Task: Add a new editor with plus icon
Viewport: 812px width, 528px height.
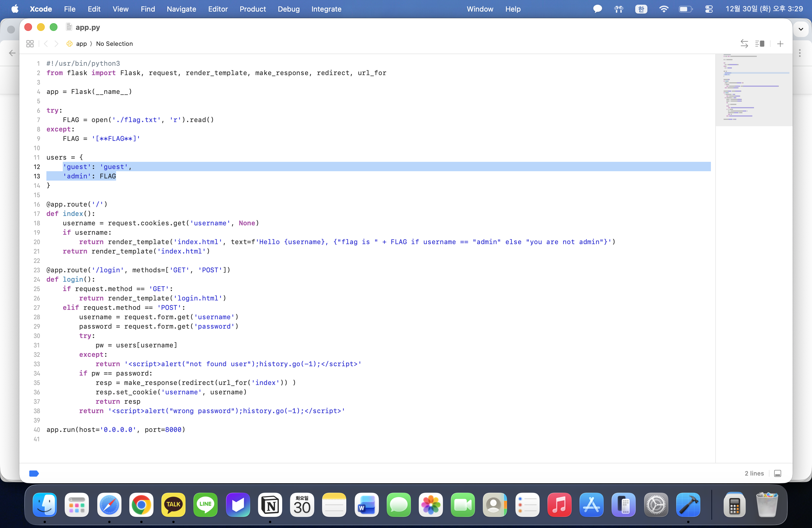Action: pyautogui.click(x=780, y=44)
